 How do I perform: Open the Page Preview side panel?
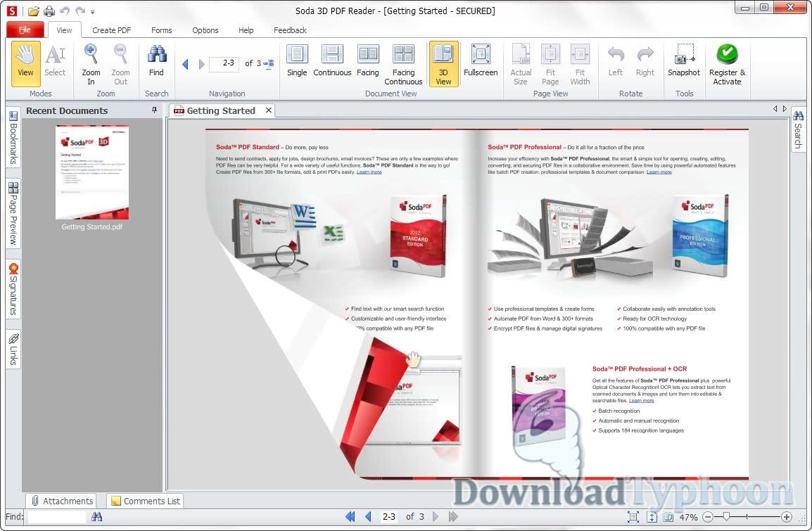tap(13, 213)
